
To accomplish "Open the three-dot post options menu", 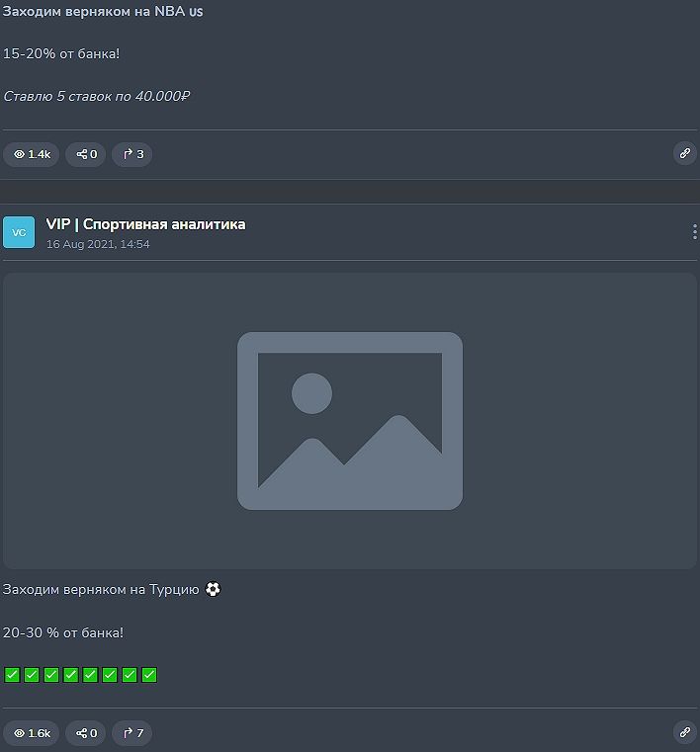I will (x=694, y=232).
